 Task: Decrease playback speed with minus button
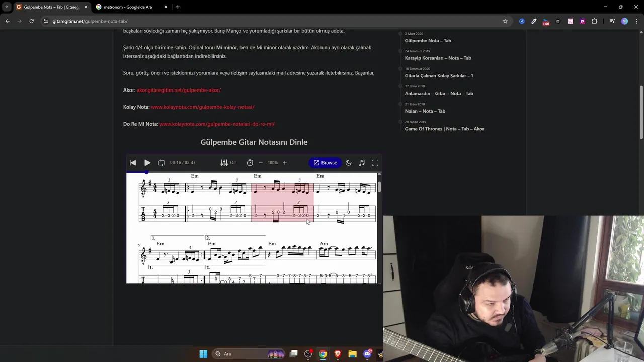tap(261, 163)
